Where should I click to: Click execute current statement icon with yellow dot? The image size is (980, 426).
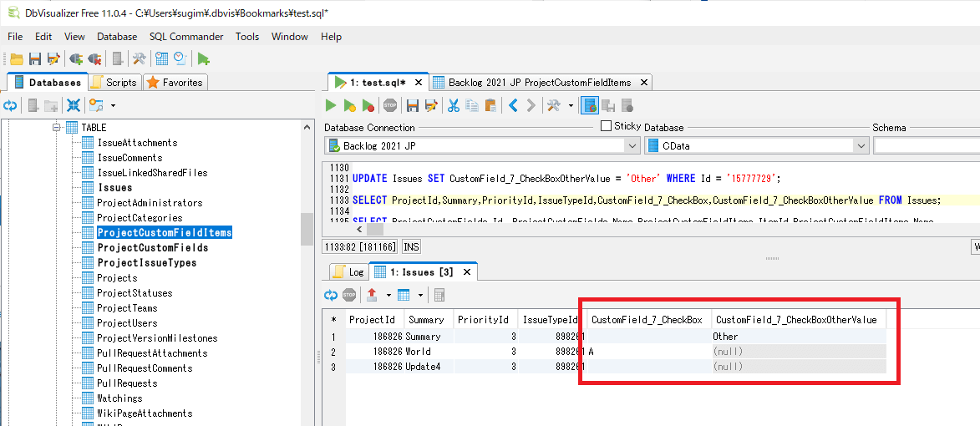(350, 105)
